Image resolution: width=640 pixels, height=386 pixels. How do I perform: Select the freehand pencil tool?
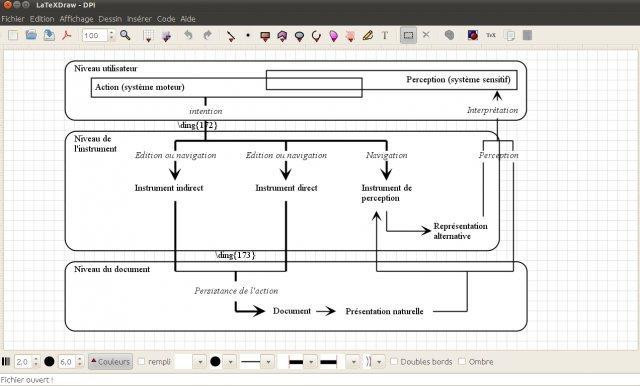point(368,35)
